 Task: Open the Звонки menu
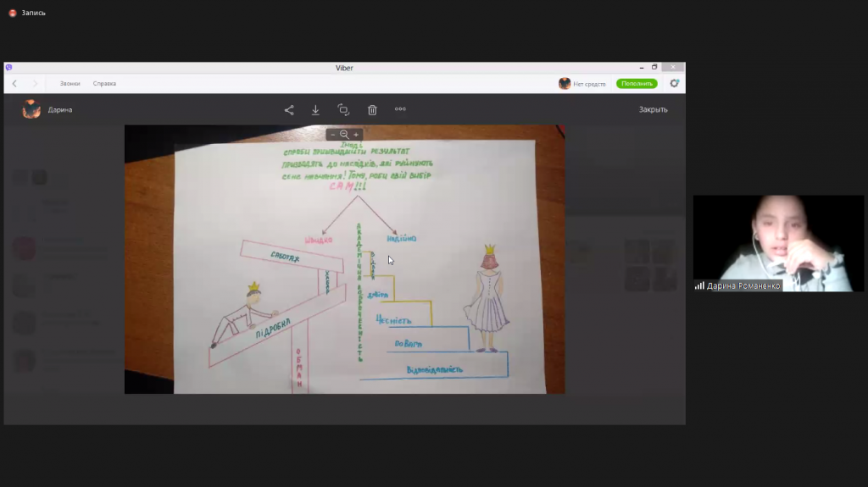point(70,84)
